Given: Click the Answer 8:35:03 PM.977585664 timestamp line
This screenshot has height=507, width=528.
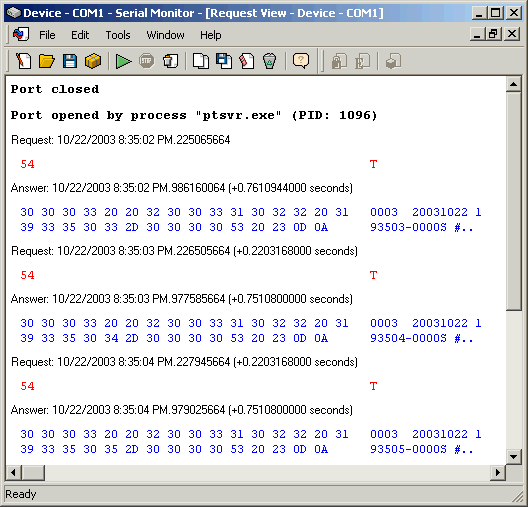Looking at the screenshot, I should click(x=182, y=299).
